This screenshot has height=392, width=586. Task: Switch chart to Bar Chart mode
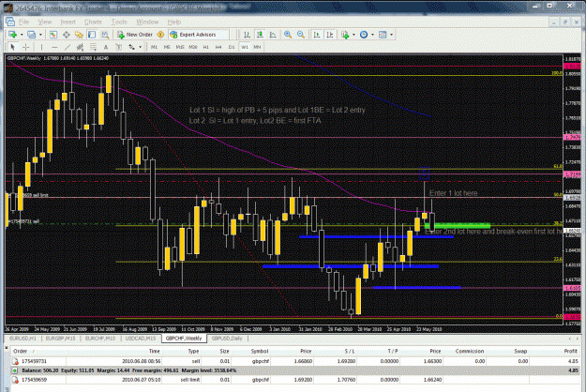(x=247, y=35)
